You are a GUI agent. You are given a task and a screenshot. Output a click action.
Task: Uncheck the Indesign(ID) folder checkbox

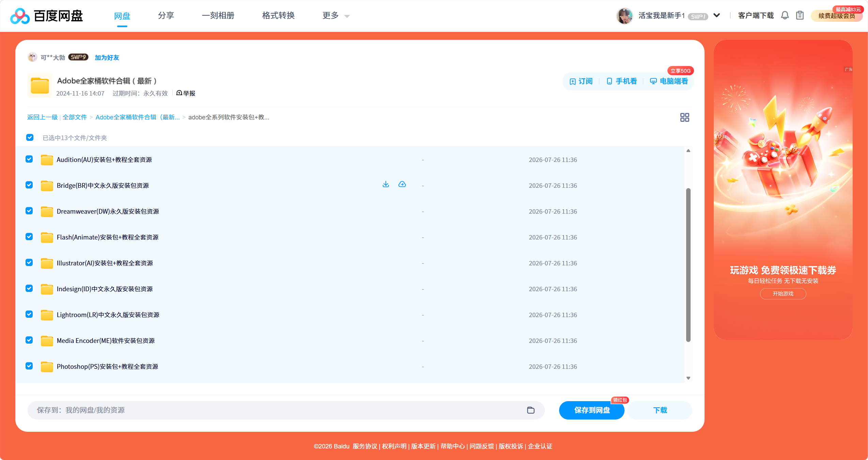(x=29, y=289)
